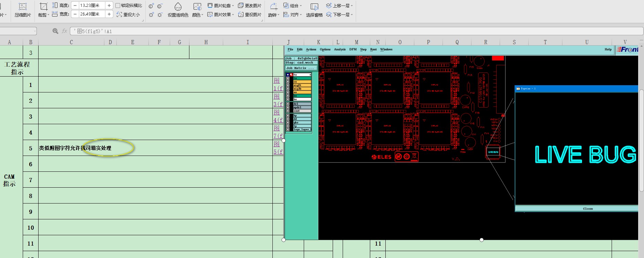This screenshot has width=644, height=258.
Task: Click row number 7 cell in CAM section
Action: [31, 180]
